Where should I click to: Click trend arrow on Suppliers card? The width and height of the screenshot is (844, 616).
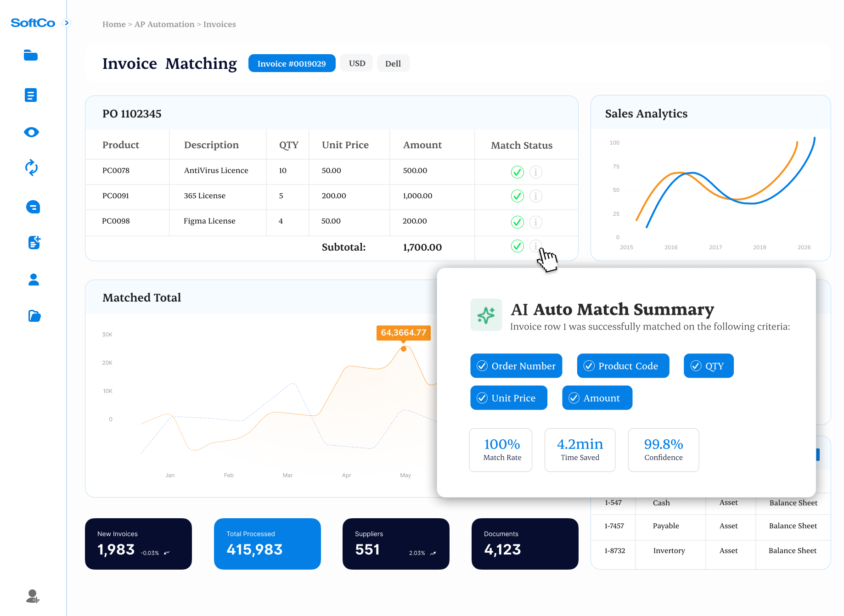(x=433, y=553)
